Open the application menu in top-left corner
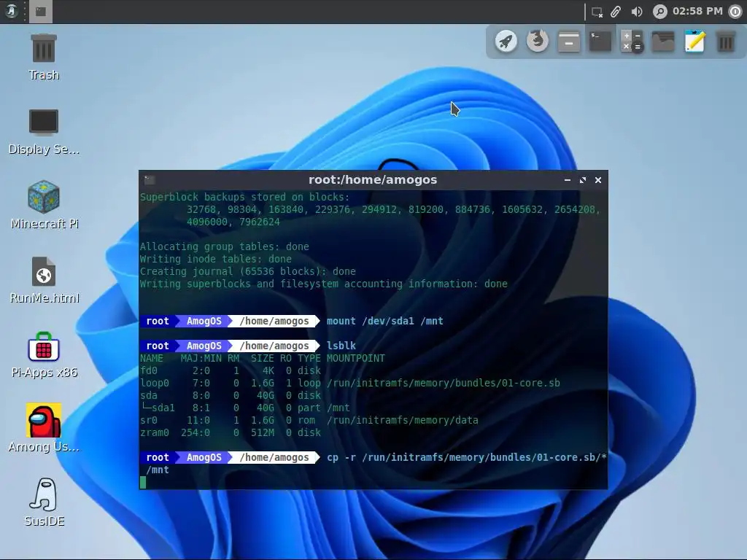Viewport: 747px width, 560px height. 12,11
